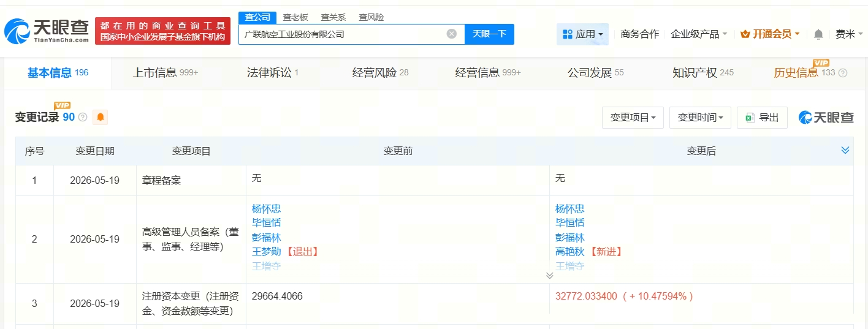Click the 32772.033400 new capital value

point(586,297)
